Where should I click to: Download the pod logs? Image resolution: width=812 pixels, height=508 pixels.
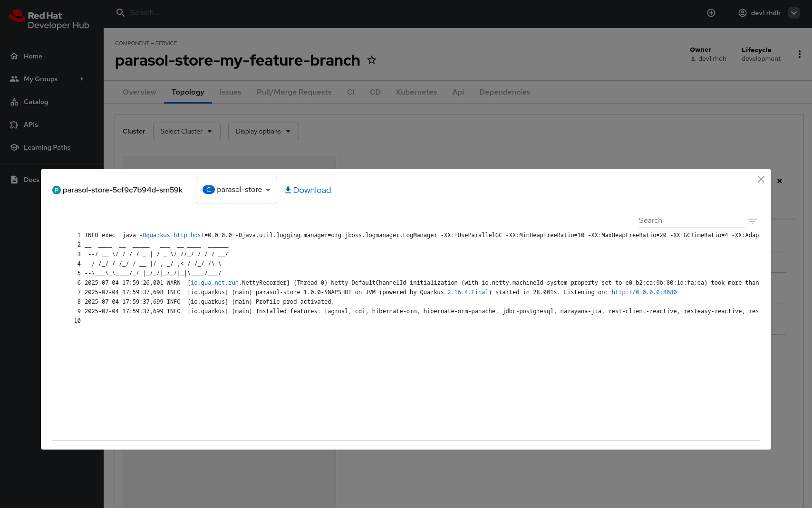point(308,190)
